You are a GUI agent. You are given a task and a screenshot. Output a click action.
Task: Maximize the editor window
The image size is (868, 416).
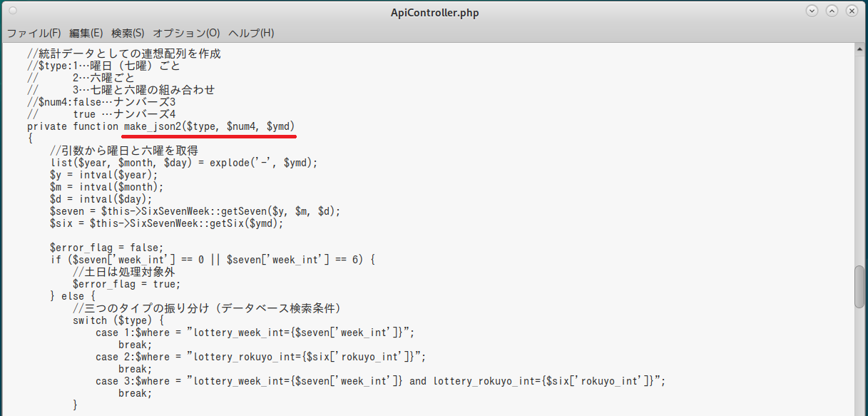[832, 11]
